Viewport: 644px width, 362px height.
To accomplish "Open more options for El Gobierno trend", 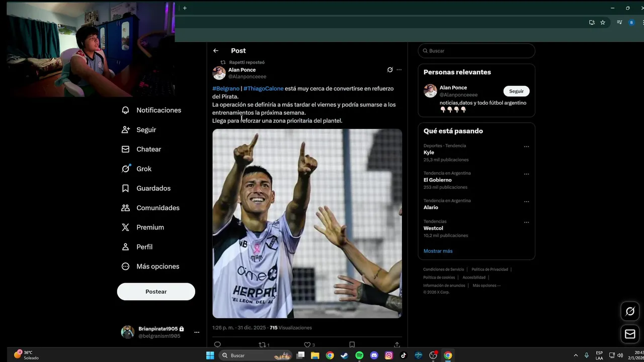I will (526, 174).
